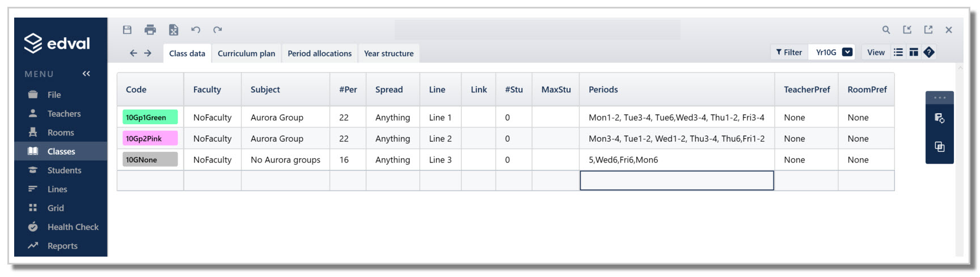Viewport: 980px width, 277px height.
Task: Click the Filter button
Action: click(789, 53)
